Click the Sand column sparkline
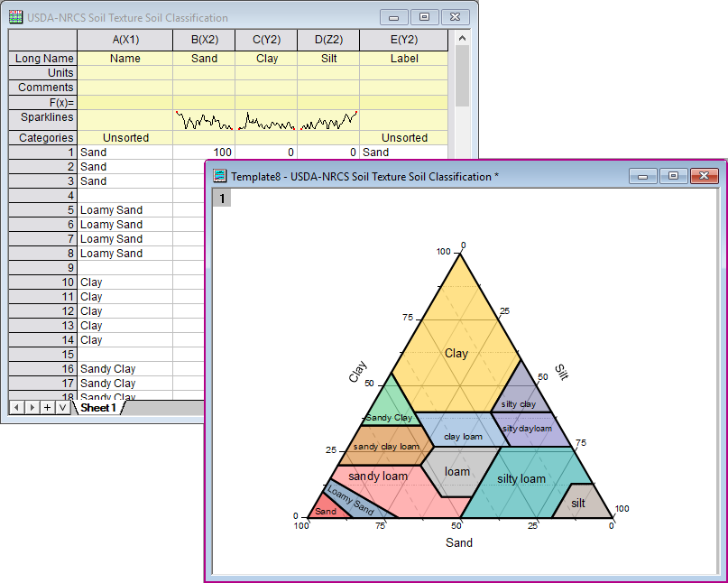 [x=203, y=117]
